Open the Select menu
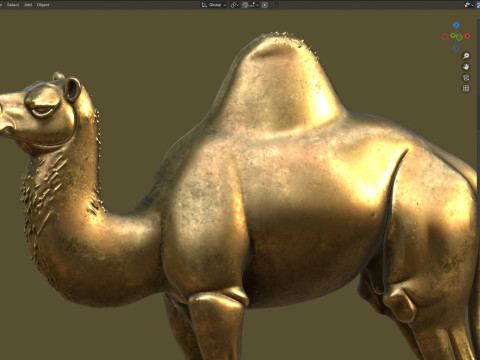This screenshot has height=360, width=480. click(x=13, y=5)
